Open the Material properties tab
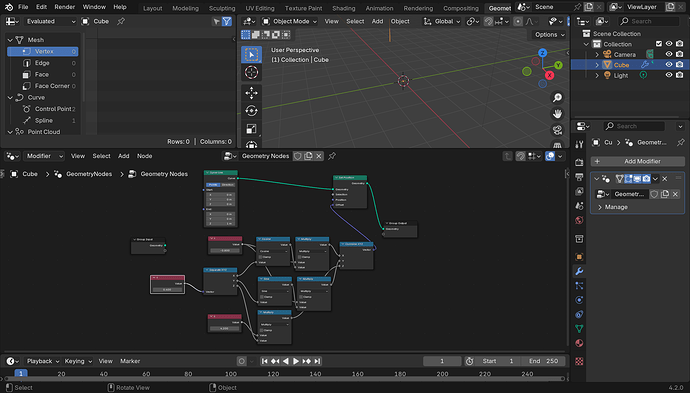The height and width of the screenshot is (393, 690). click(x=579, y=343)
